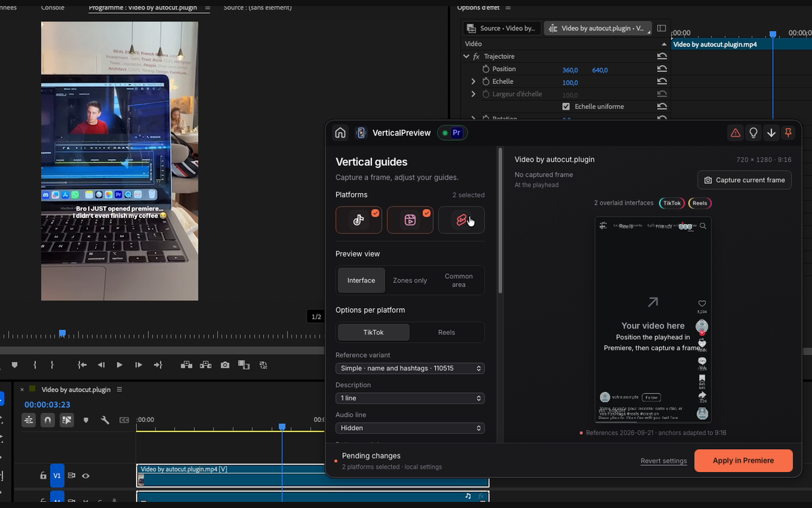Click the Lift button in Program monitor
Screen dimensions: 812x508
[x=186, y=365]
